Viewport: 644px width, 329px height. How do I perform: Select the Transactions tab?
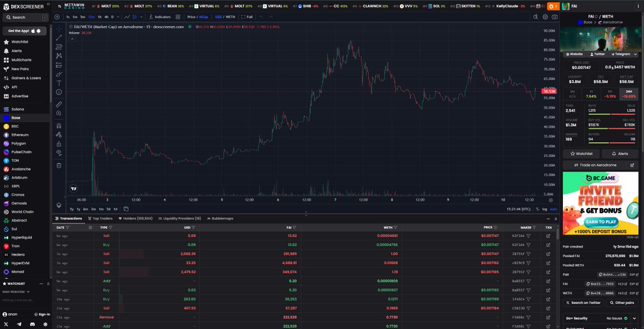[x=69, y=218]
